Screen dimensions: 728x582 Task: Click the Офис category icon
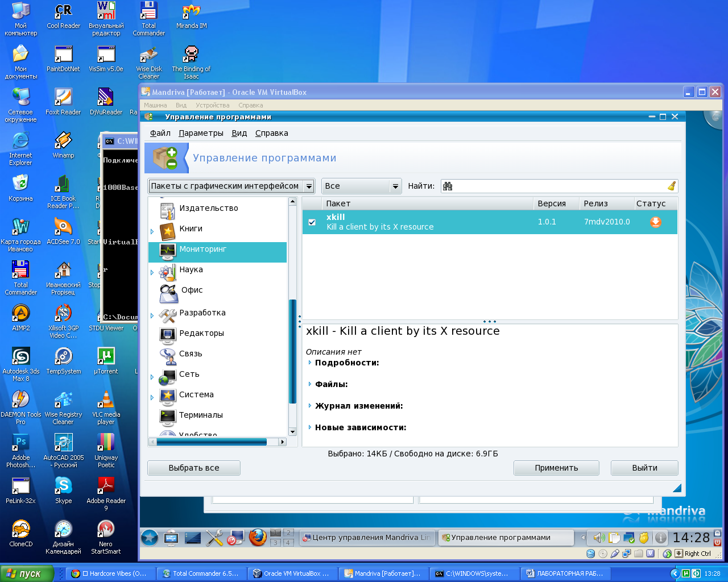click(x=168, y=292)
